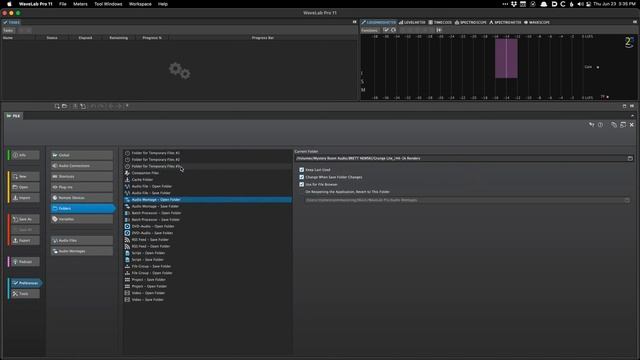Screen dimensions: 640x360
Task: Open the Export section
Action: click(x=25, y=240)
